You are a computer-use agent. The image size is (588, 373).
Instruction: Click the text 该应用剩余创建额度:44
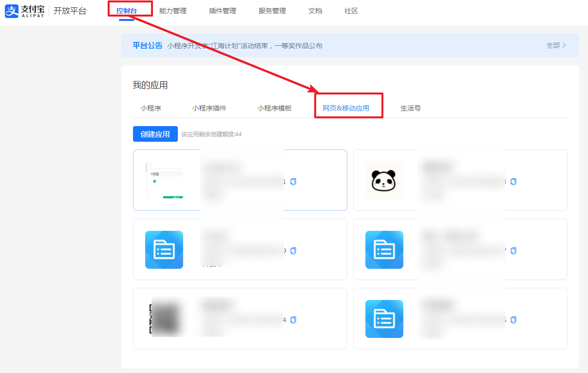(211, 134)
